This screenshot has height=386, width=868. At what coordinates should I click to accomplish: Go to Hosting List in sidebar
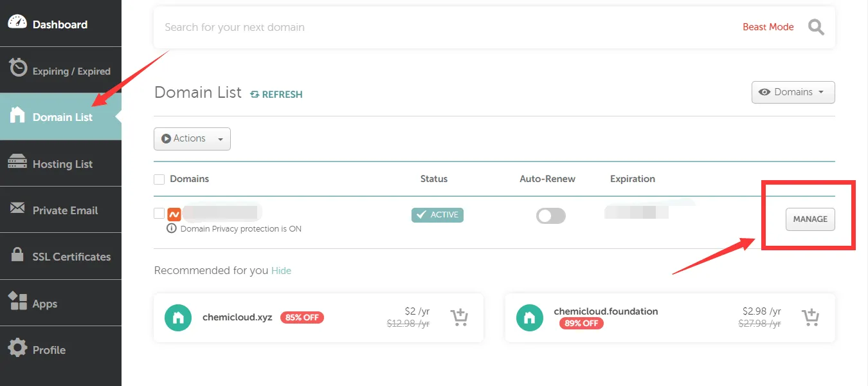point(62,164)
